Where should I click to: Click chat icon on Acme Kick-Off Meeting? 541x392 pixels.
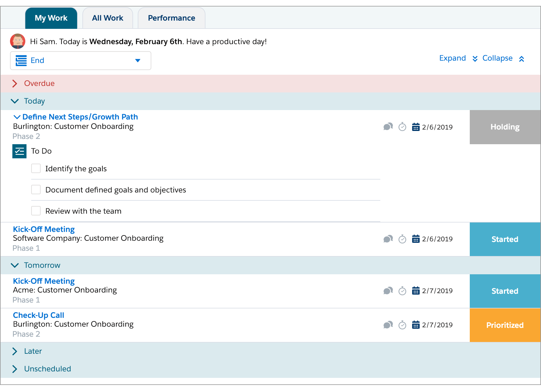tap(388, 291)
